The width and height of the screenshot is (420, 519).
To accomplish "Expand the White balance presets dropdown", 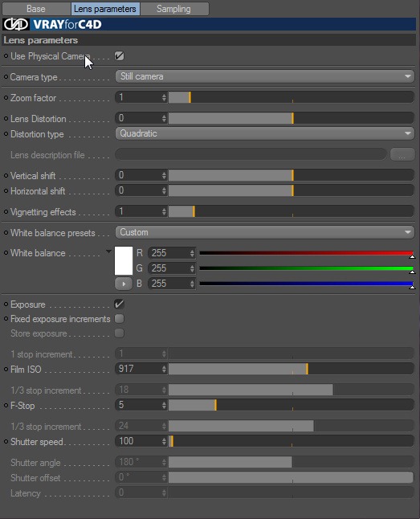I will click(265, 232).
